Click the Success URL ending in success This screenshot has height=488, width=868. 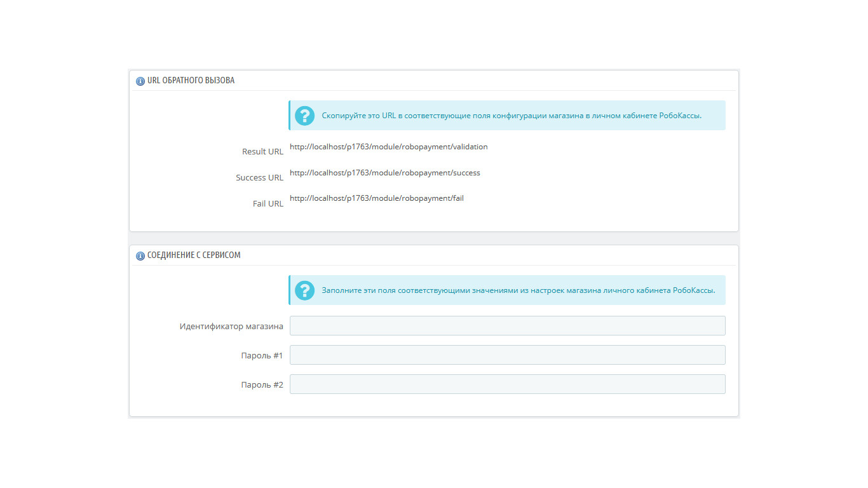384,173
